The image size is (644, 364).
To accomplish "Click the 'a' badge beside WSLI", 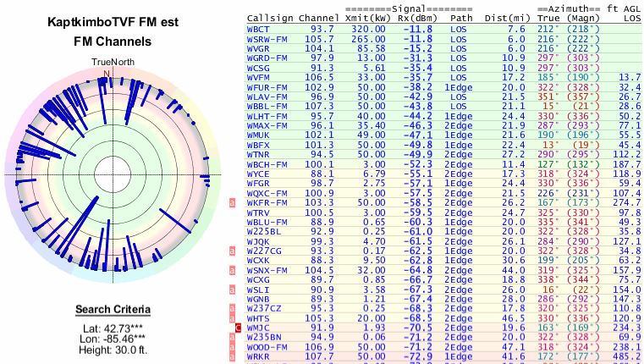I will click(x=232, y=289).
